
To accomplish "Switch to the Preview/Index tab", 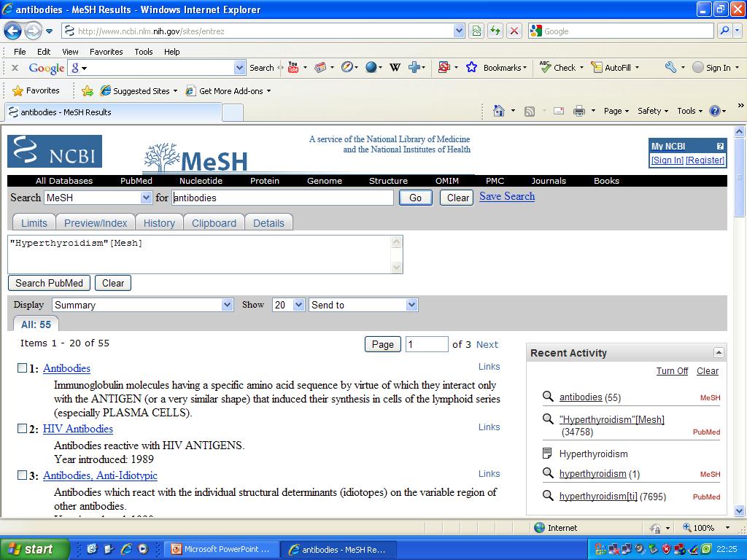I will (96, 223).
